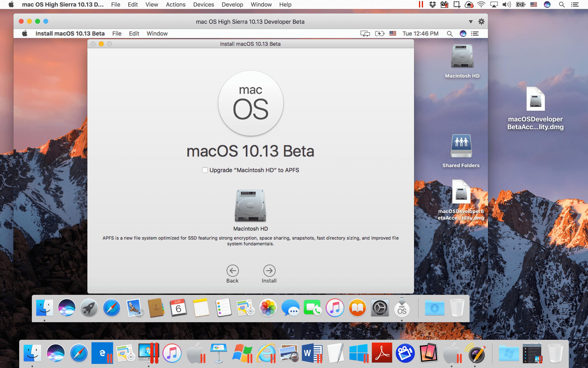Open guest VM's Window menu
588x368 pixels.
(x=157, y=33)
